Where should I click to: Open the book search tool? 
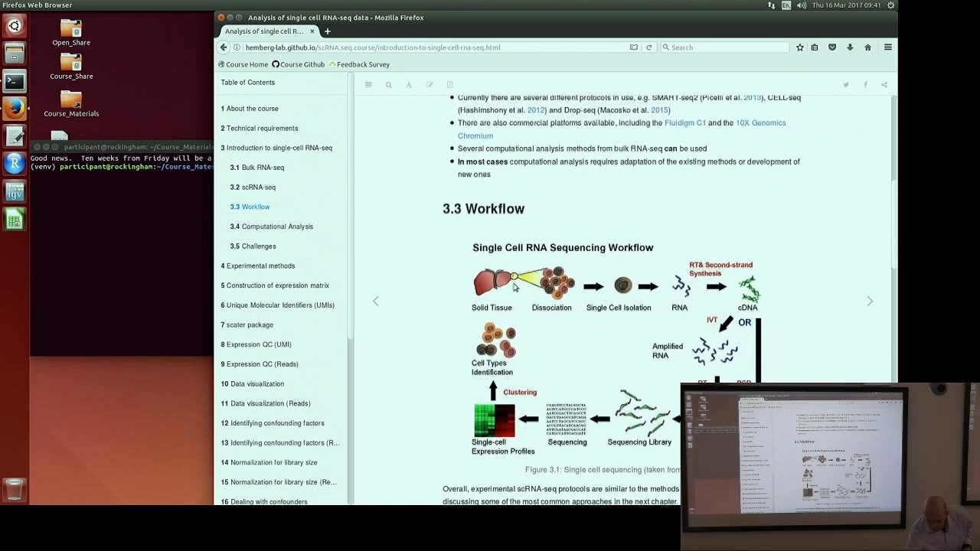click(388, 85)
